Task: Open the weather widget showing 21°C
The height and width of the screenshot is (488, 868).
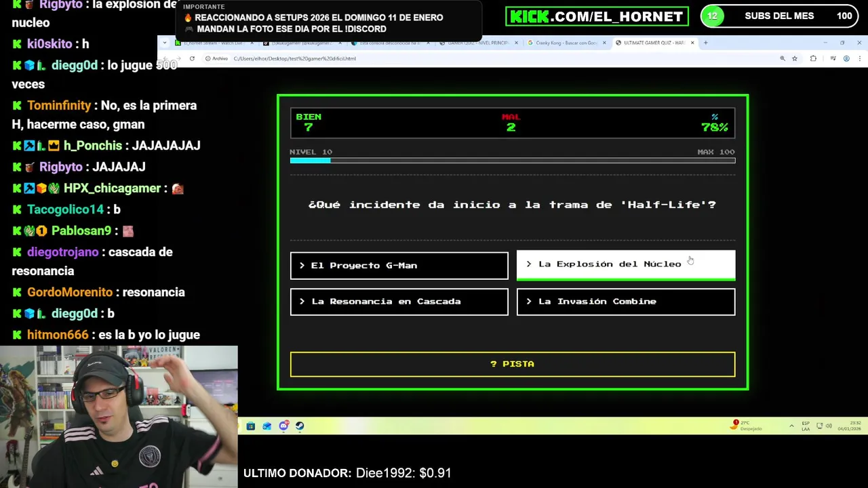Action: (747, 425)
